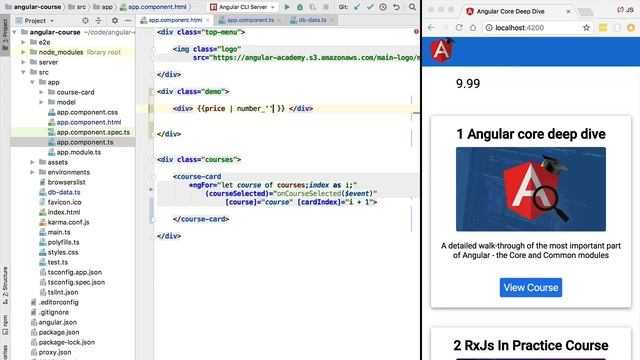Expand the environments folder

click(x=32, y=172)
